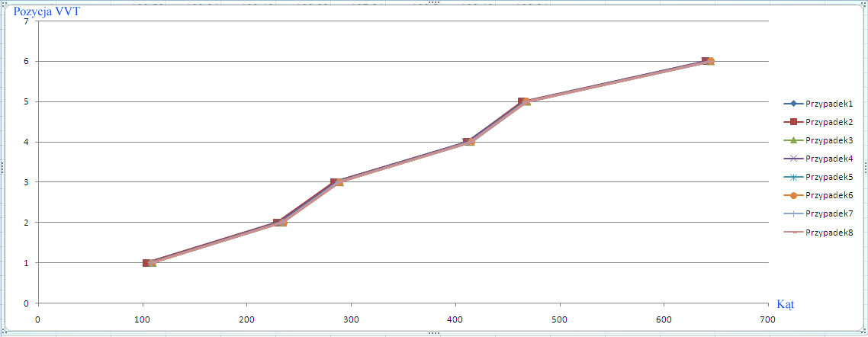Click the chart's right edge resize handle
Image resolution: width=868 pixels, height=337 pixels.
coord(865,168)
